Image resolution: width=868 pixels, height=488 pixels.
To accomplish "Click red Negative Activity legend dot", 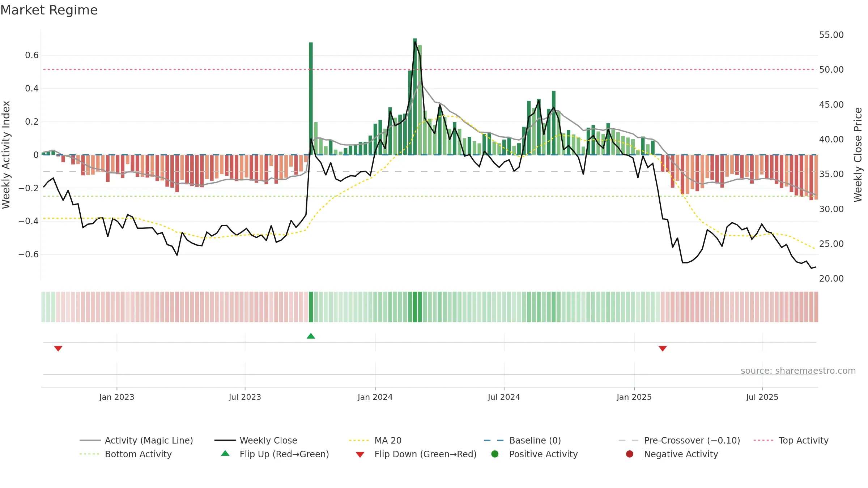I will click(630, 454).
